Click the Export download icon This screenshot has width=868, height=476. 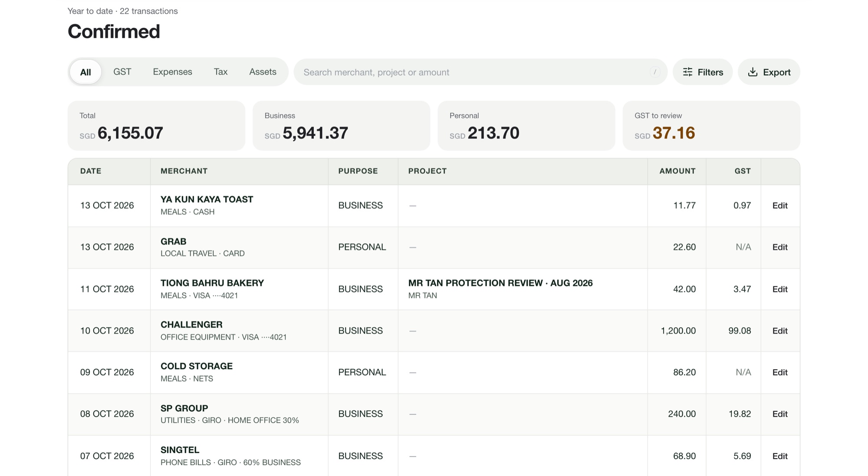click(753, 72)
